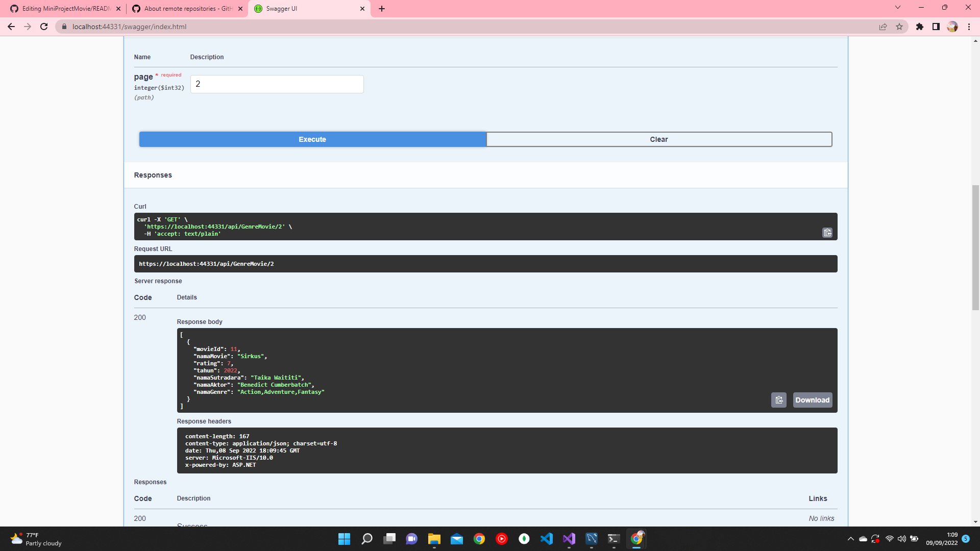Close the Editing MiniProjectMovie tab

pyautogui.click(x=118, y=9)
